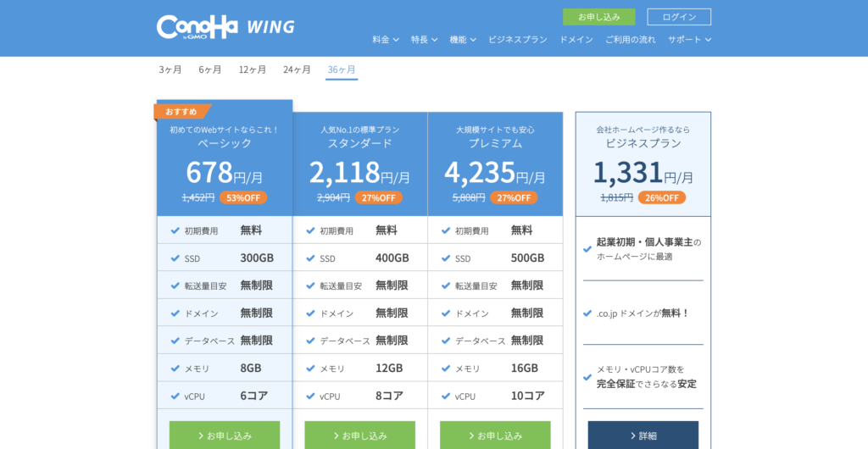
Task: Select the 24ヶ月 contract tab
Action: pyautogui.click(x=297, y=69)
